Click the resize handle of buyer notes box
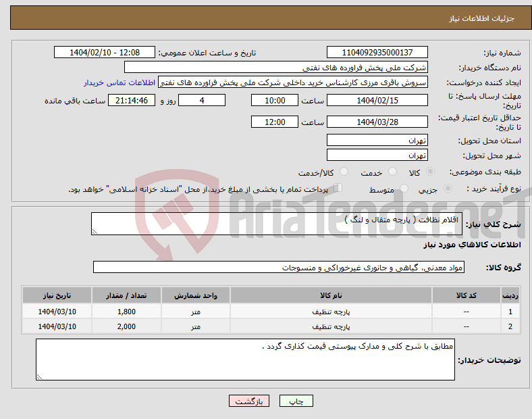Image resolution: width=532 pixels, height=419 pixels. 39,376
